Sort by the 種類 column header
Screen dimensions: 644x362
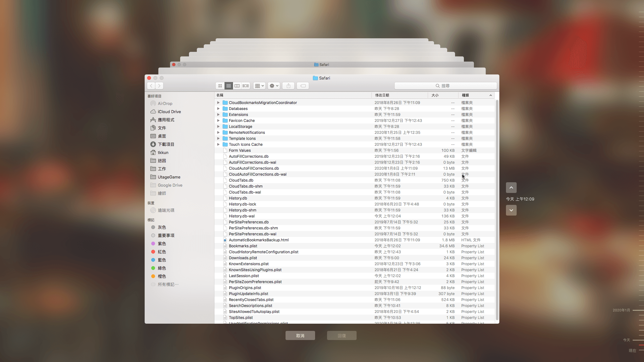(x=476, y=95)
